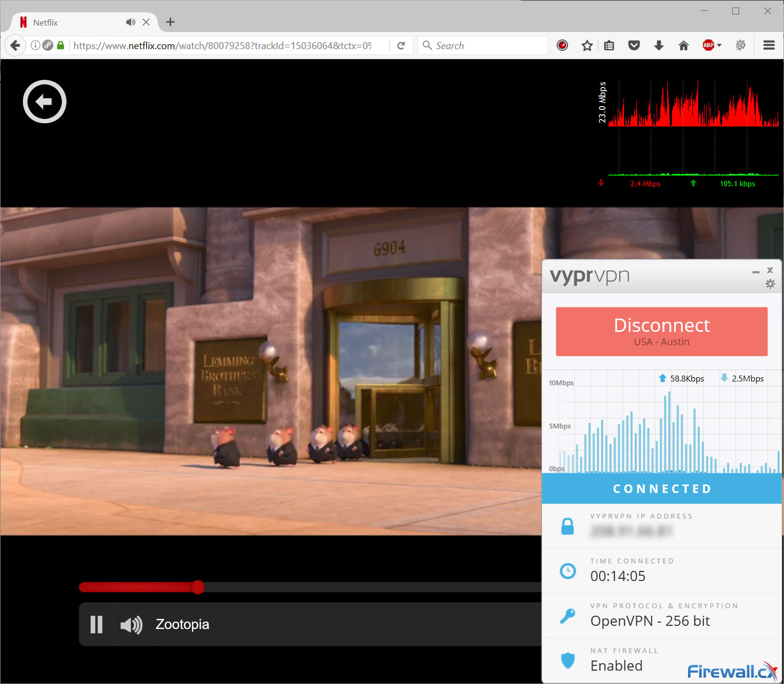Mute the Netflix tab audio icon
This screenshot has height=684, width=784.
(x=130, y=22)
